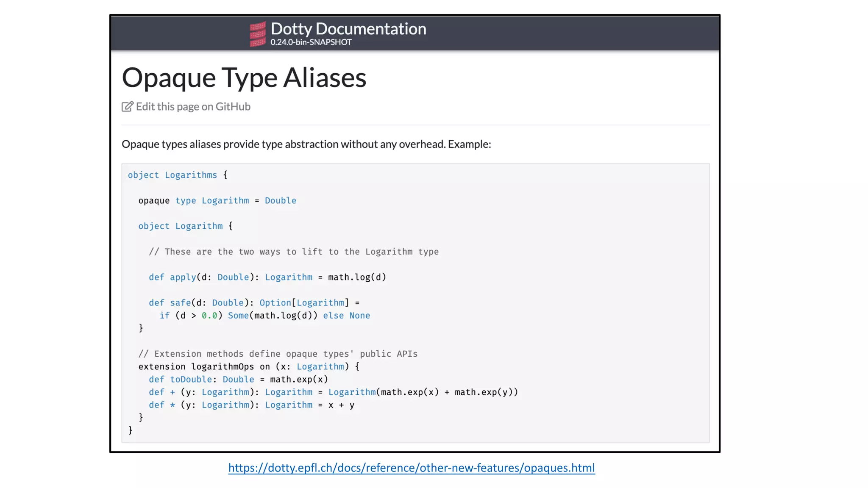The width and height of the screenshot is (868, 488).
Task: Click the comment about extension methods public APIs
Action: (278, 354)
